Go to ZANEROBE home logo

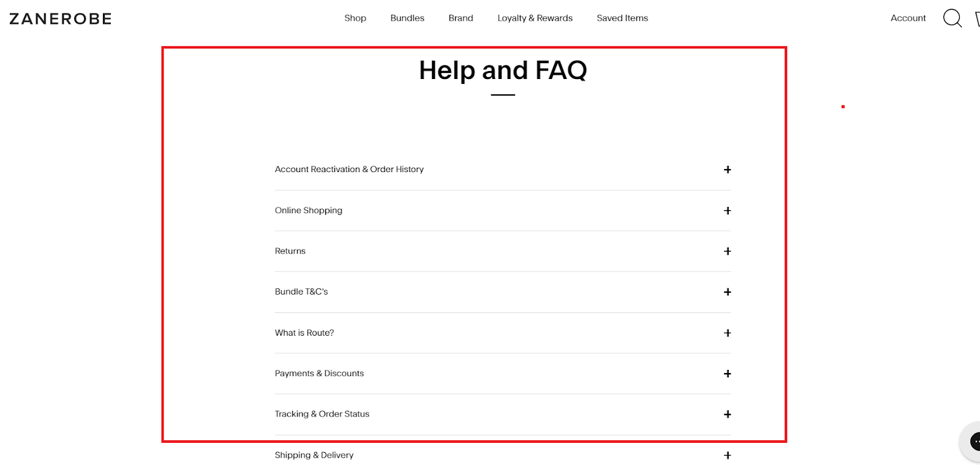point(61,19)
